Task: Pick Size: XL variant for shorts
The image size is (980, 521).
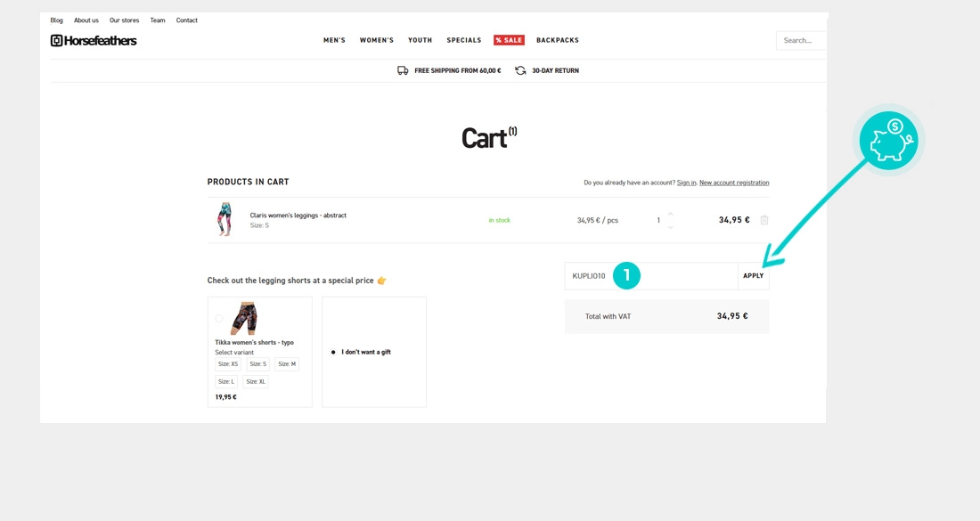Action: [256, 382]
